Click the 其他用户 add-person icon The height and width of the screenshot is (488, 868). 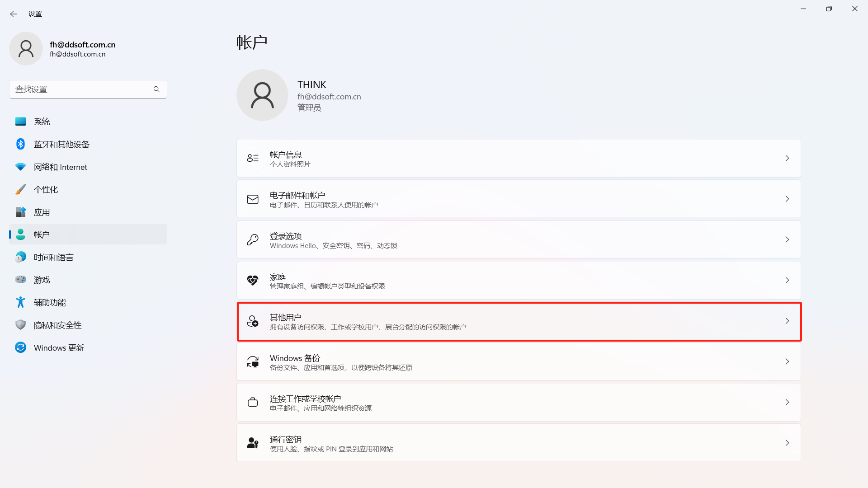tap(253, 321)
